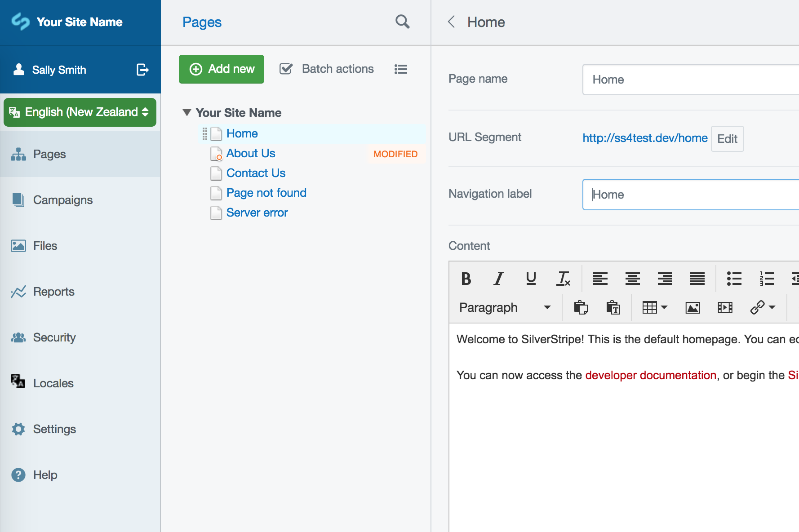
Task: Toggle the bulleted list button
Action: coord(734,279)
